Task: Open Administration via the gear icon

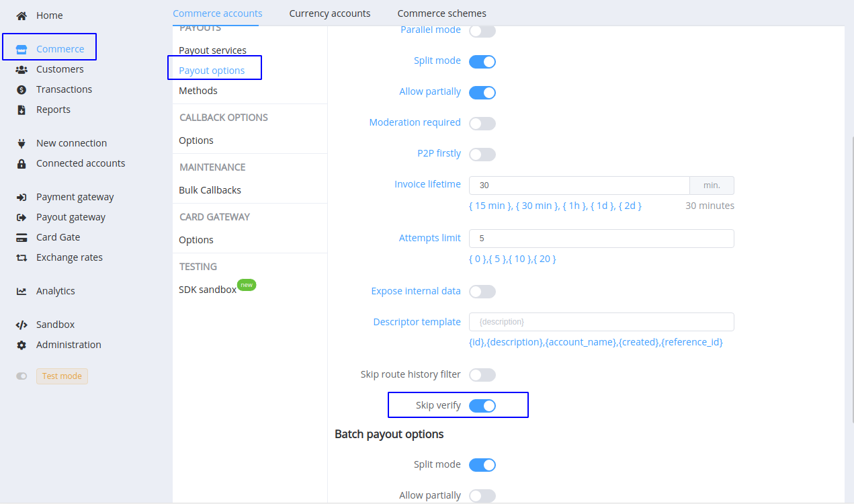Action: pos(22,345)
